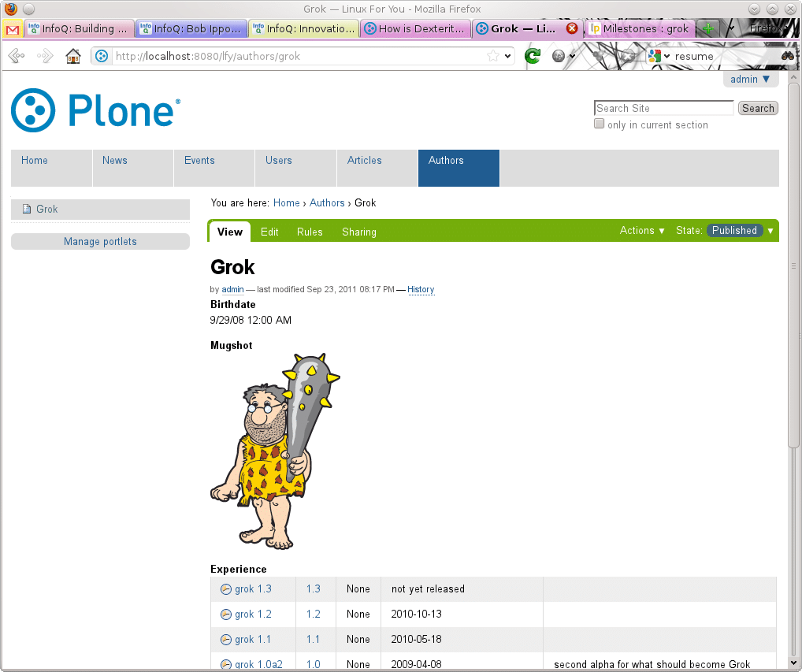The image size is (802, 672).
Task: Go to the Home navigation section
Action: 51,168
